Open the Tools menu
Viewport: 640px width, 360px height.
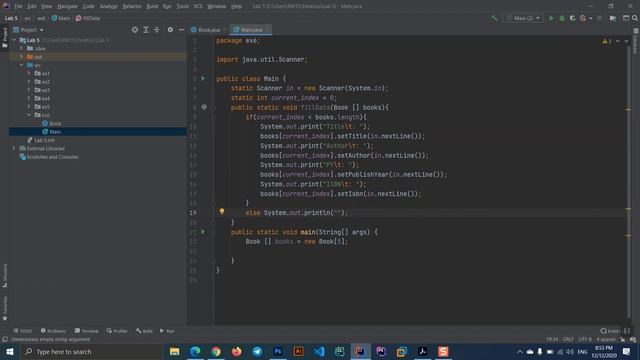(x=182, y=6)
